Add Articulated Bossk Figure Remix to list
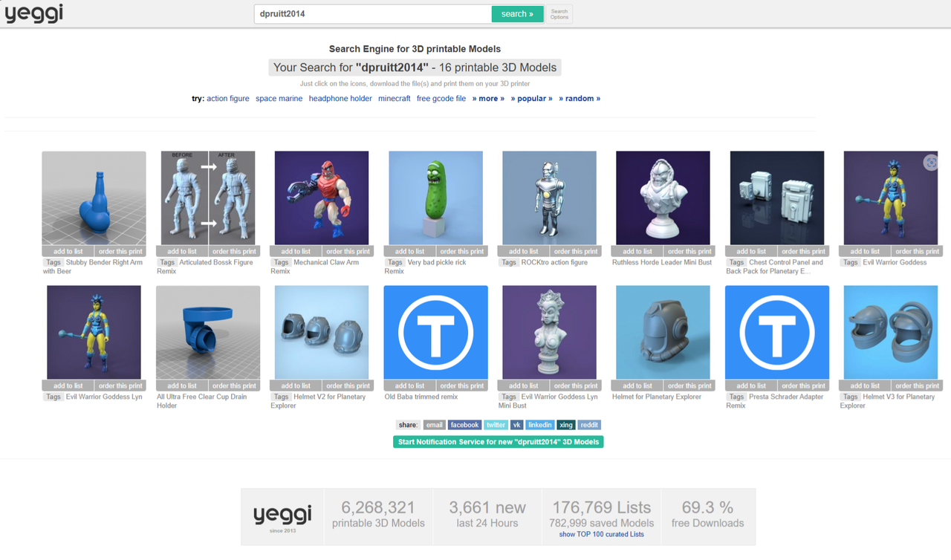 tap(182, 251)
